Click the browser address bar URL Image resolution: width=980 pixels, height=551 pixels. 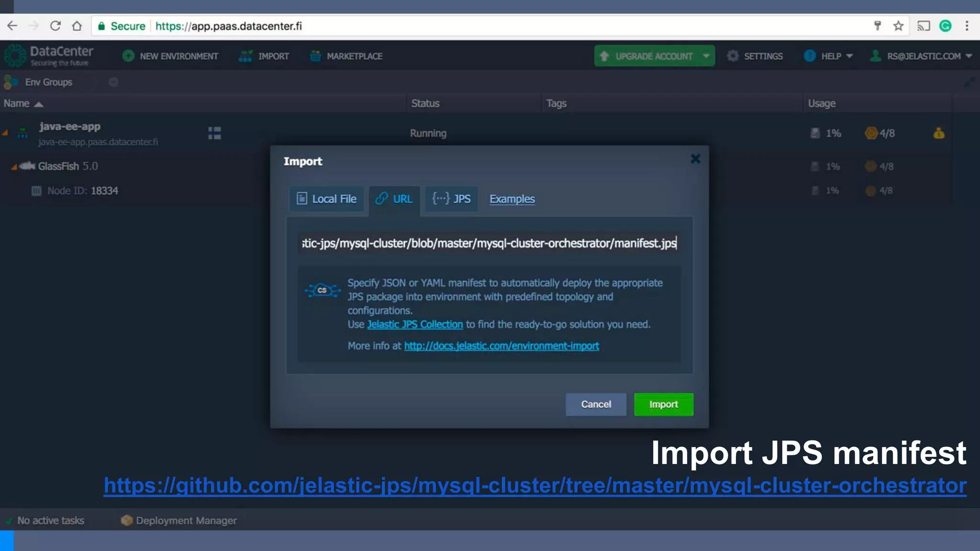[x=228, y=26]
